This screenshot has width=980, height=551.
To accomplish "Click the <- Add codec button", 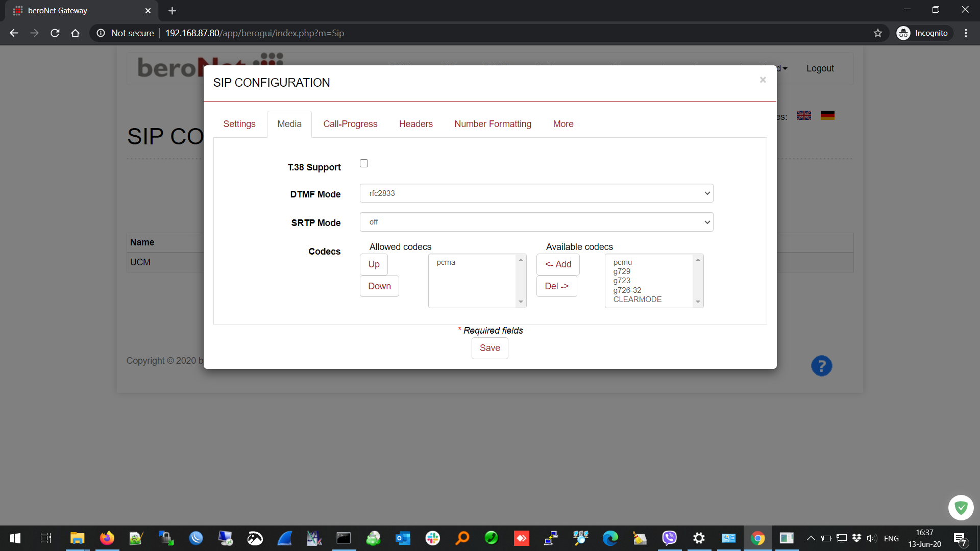I will pyautogui.click(x=558, y=264).
